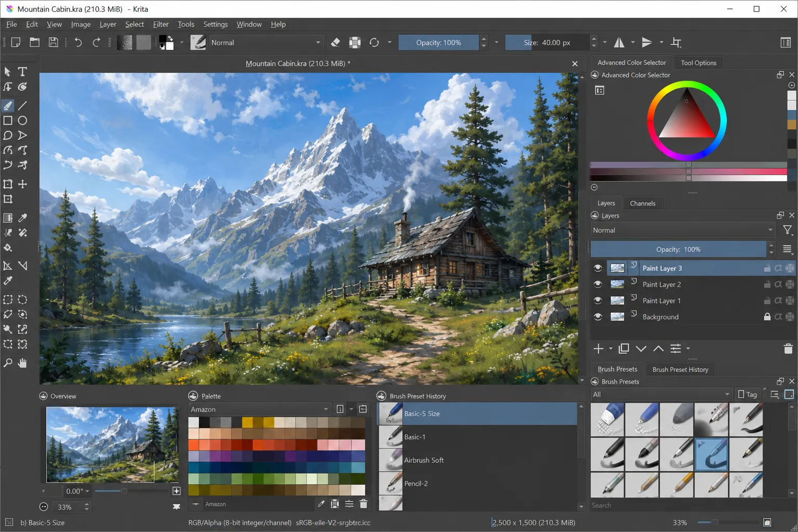Image resolution: width=798 pixels, height=532 pixels.
Task: Click the reload original preset icon
Action: pos(374,43)
